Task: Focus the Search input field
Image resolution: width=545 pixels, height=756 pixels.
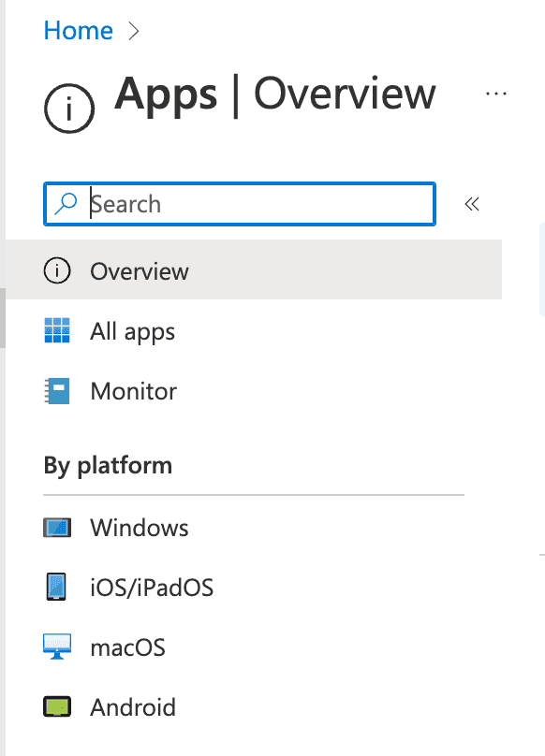Action: 240,204
